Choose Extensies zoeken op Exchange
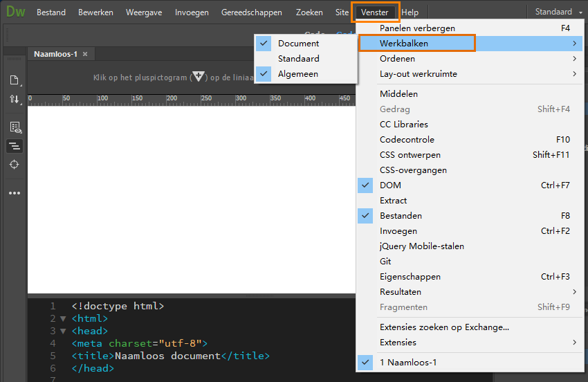 [444, 327]
